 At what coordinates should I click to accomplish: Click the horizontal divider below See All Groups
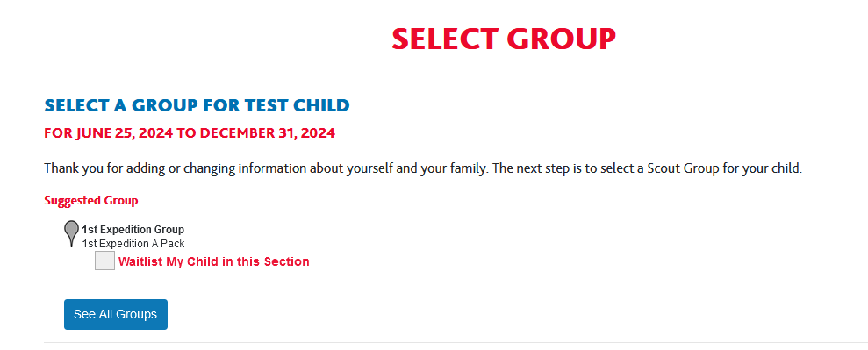(456, 342)
